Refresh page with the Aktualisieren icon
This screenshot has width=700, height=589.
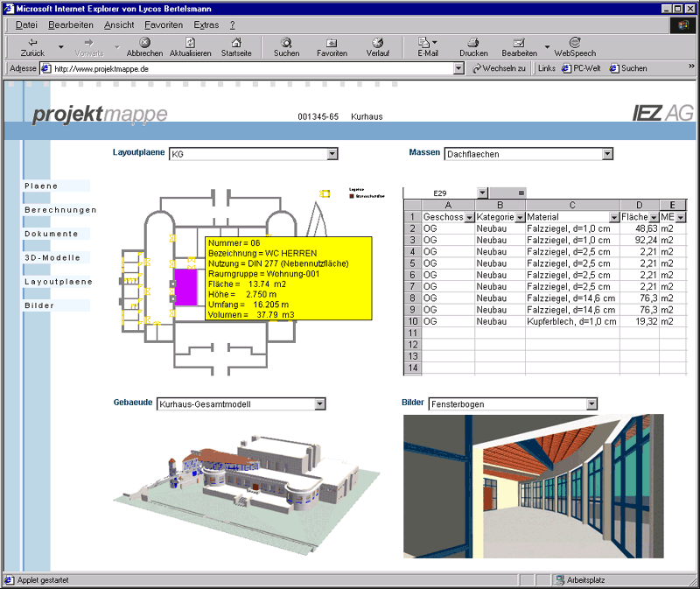point(190,42)
